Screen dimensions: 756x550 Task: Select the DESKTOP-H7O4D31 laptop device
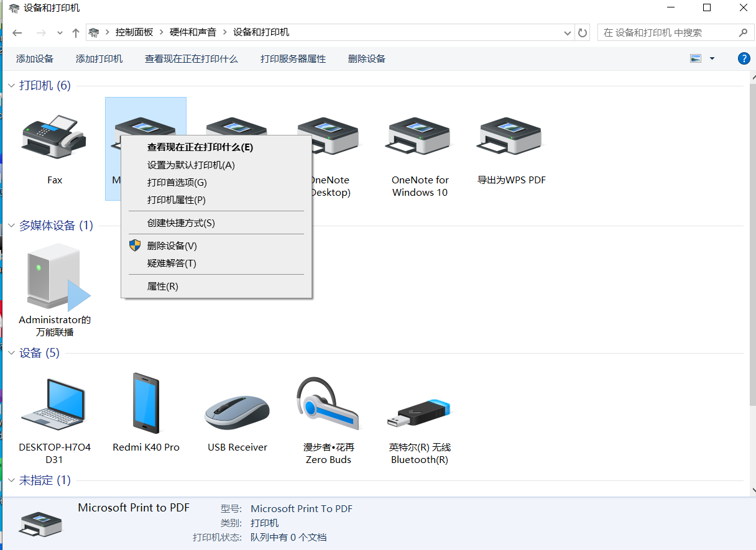[54, 404]
